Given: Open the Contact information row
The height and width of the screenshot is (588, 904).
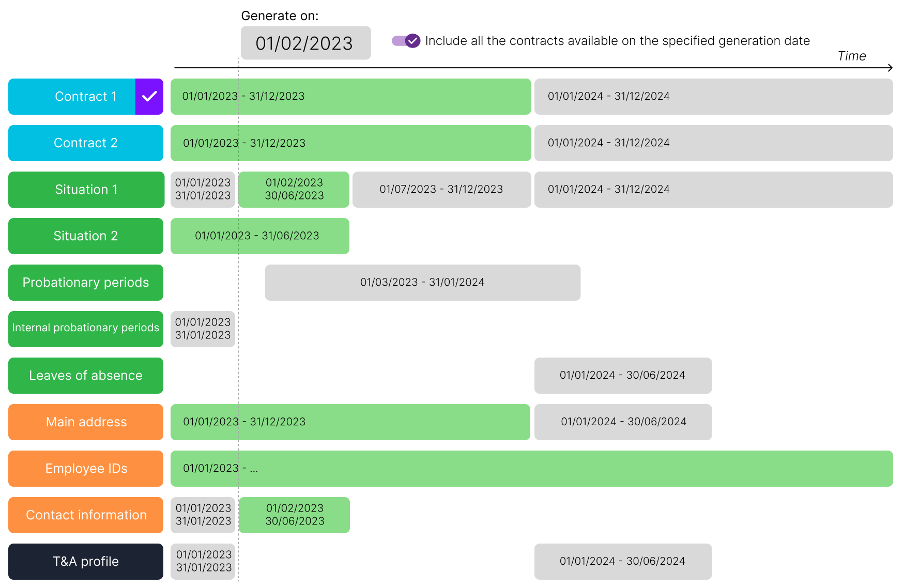Looking at the screenshot, I should point(86,515).
